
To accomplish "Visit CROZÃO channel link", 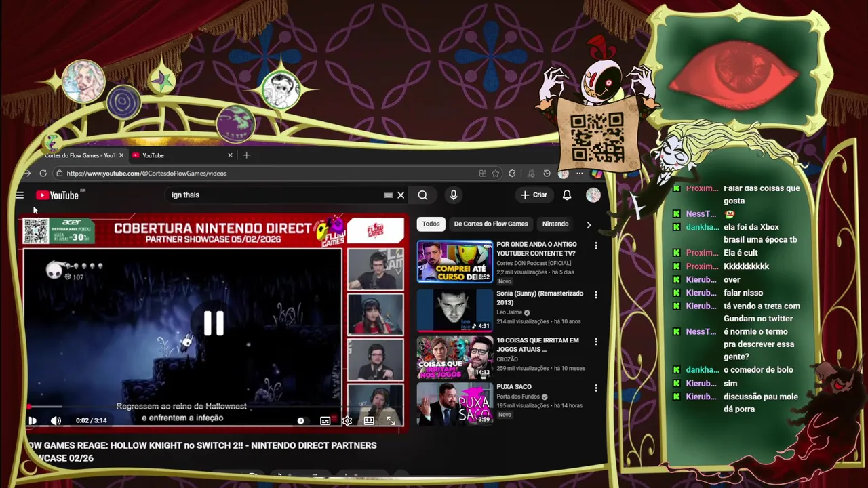I will click(x=507, y=359).
